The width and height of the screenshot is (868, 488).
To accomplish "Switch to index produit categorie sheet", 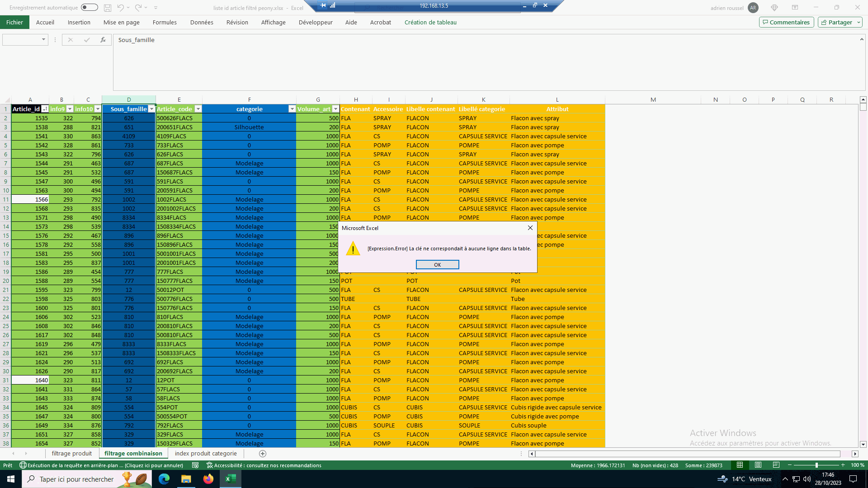I will (206, 453).
